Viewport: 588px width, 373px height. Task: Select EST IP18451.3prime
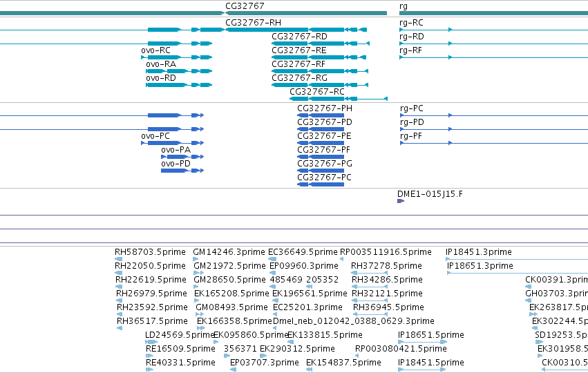(x=517, y=259)
